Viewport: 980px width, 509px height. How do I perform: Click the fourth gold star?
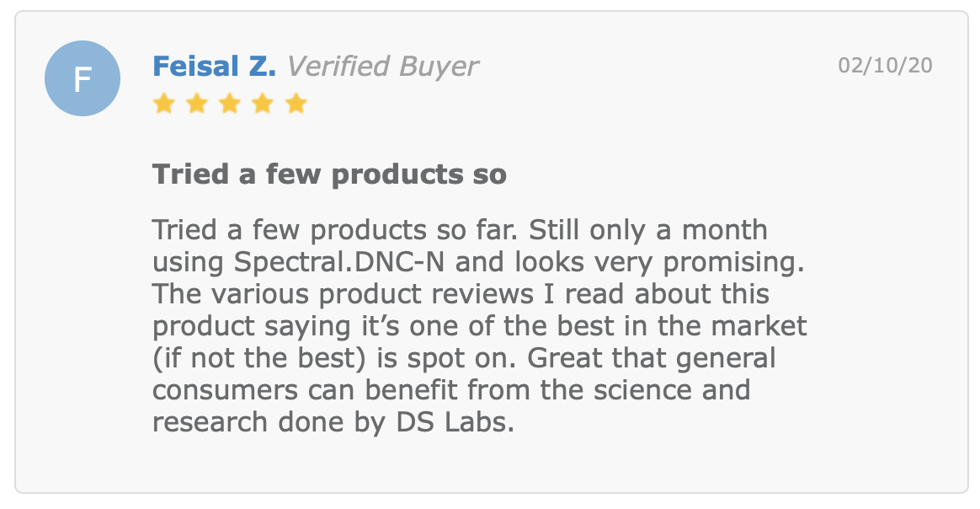264,103
